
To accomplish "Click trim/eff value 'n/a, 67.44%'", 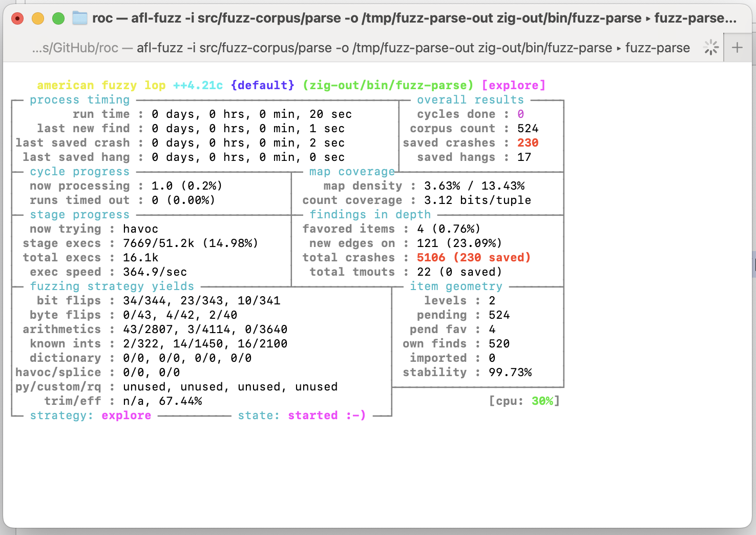I will coord(162,401).
